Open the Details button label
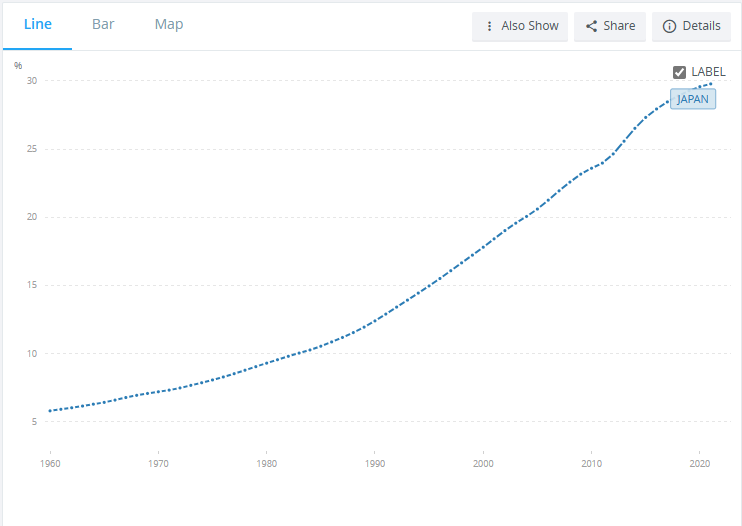 (701, 26)
